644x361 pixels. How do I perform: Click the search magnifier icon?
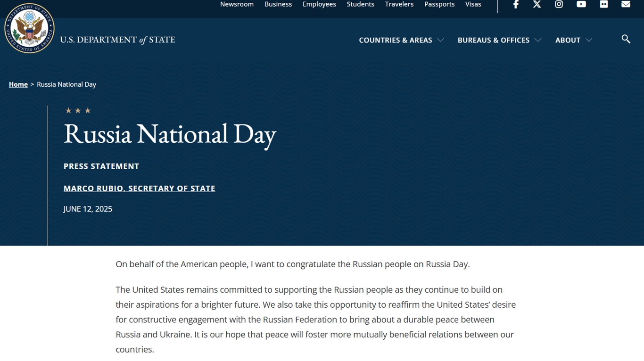coord(626,39)
